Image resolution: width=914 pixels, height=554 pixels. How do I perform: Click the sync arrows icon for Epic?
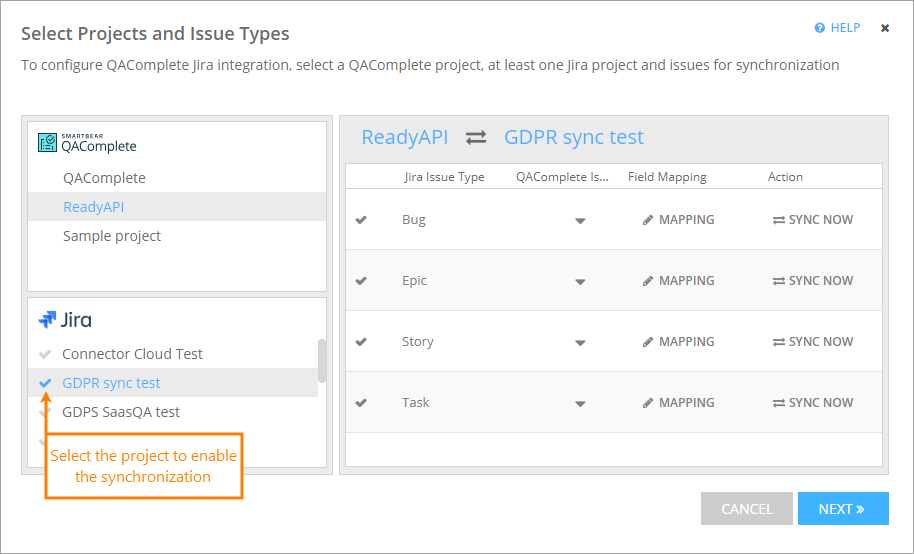coord(778,281)
